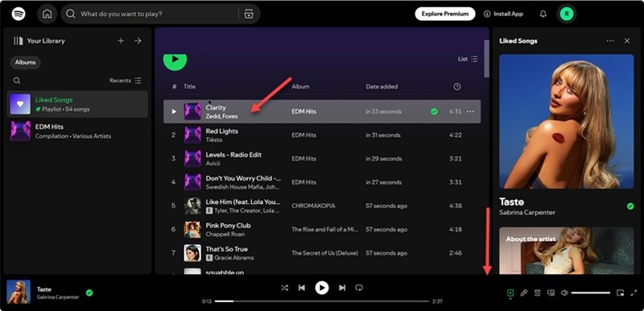Sort by Date added column header

pos(382,87)
